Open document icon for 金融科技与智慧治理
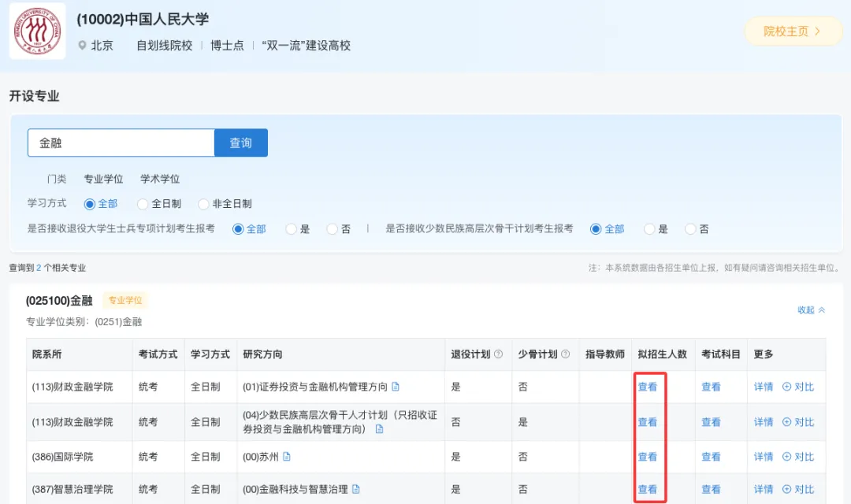Screen dimensions: 851x504 click(356, 489)
